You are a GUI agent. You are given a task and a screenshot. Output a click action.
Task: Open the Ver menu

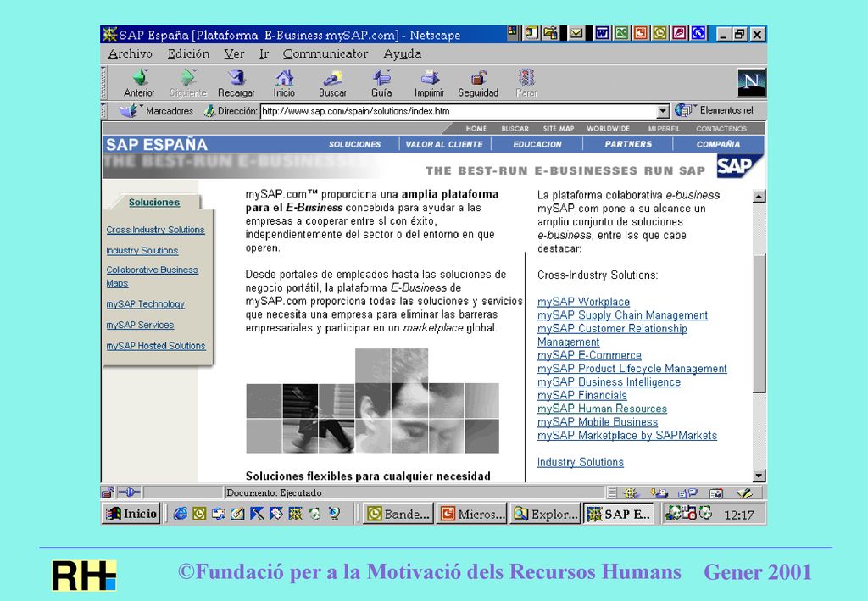(234, 53)
